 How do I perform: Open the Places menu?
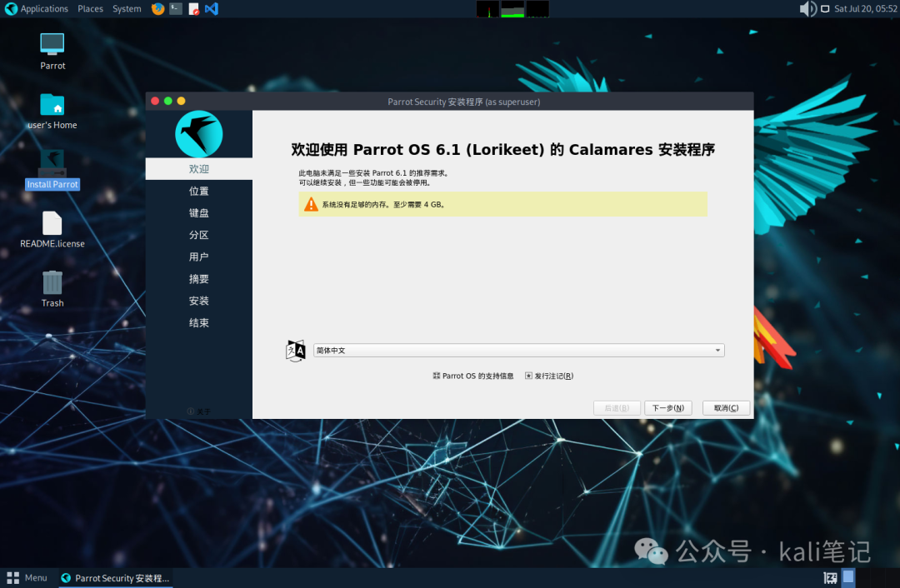(91, 8)
